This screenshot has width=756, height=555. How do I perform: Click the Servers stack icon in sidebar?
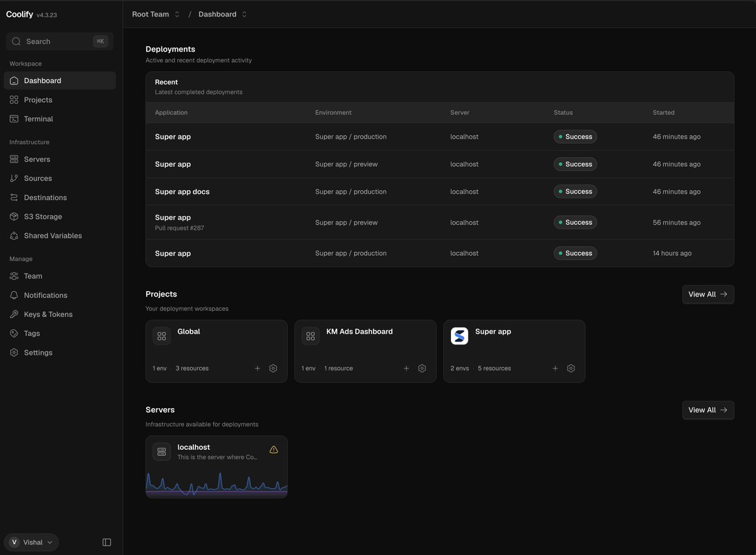point(14,159)
